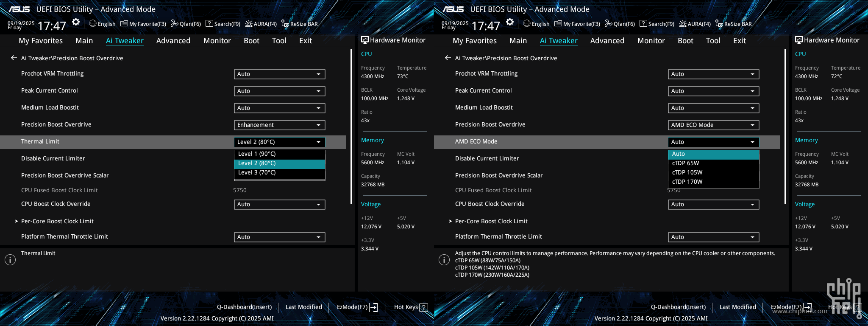Click EzMode(F7) in left window
This screenshot has height=326, width=868.
pos(357,307)
